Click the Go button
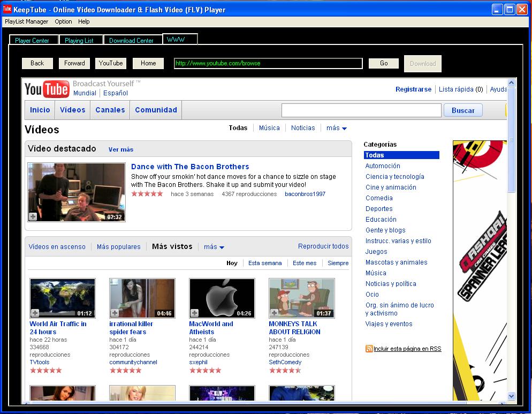 tap(384, 63)
